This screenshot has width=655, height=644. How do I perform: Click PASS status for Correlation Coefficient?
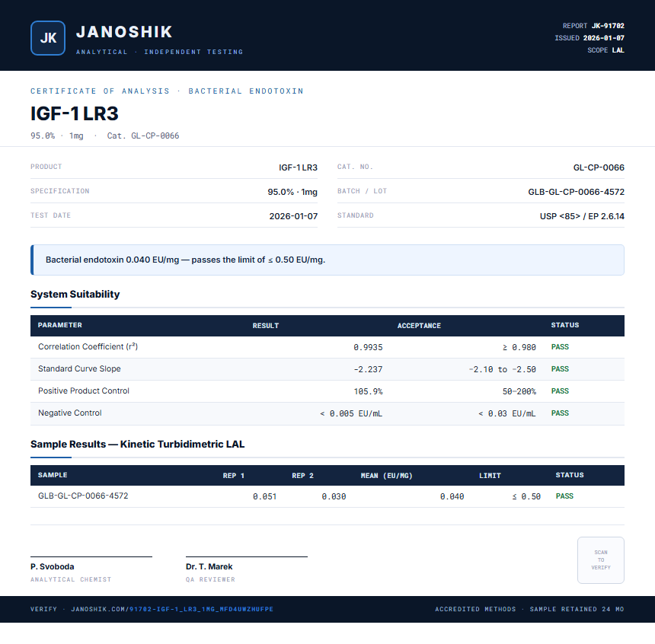560,346
